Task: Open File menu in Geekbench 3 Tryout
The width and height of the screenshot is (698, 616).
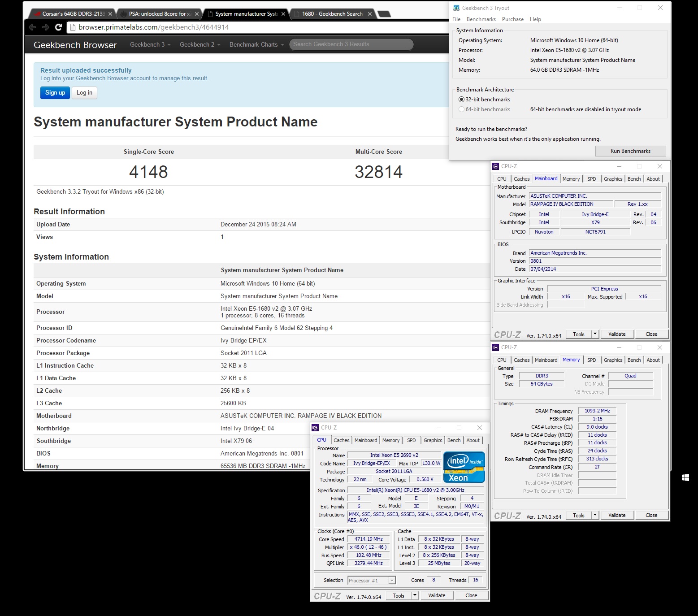Action: (456, 19)
